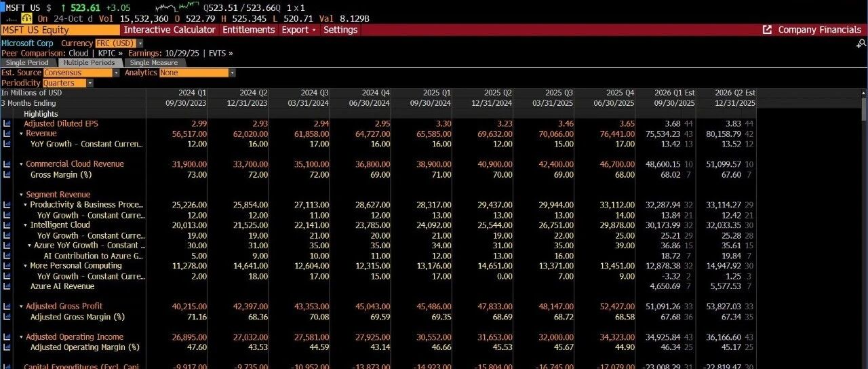
Task: Click chart icon for Adjusted Gross Margin (%)
Action: pyautogui.click(x=7, y=317)
